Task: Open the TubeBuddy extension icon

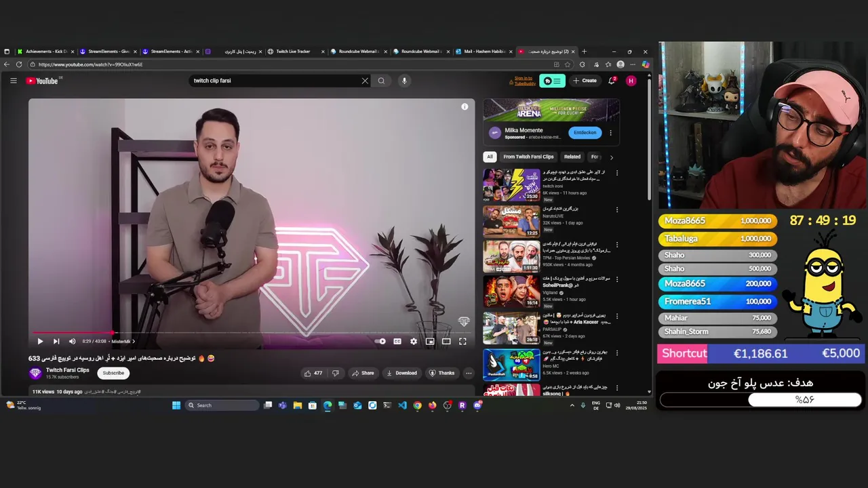Action: [552, 81]
